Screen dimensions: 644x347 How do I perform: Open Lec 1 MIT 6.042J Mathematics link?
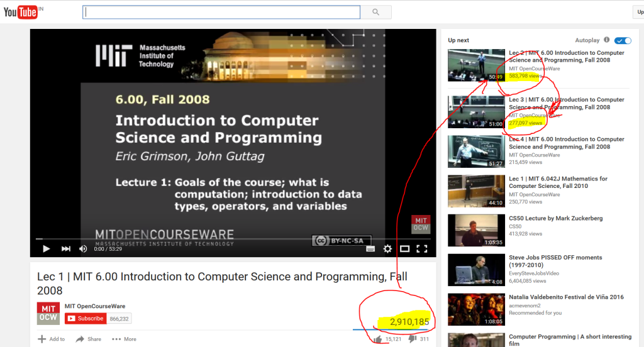click(x=558, y=182)
